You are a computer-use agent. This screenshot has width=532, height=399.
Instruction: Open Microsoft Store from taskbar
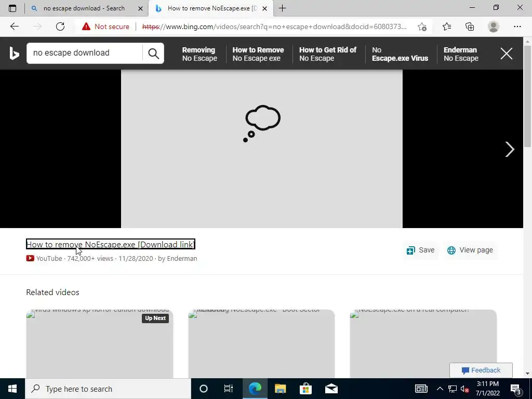(305, 389)
